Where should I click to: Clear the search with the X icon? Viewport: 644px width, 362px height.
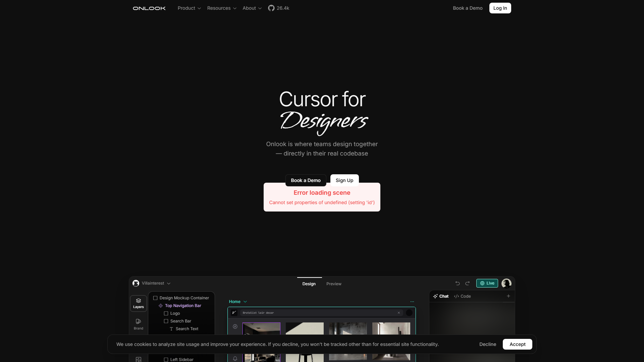tap(399, 313)
